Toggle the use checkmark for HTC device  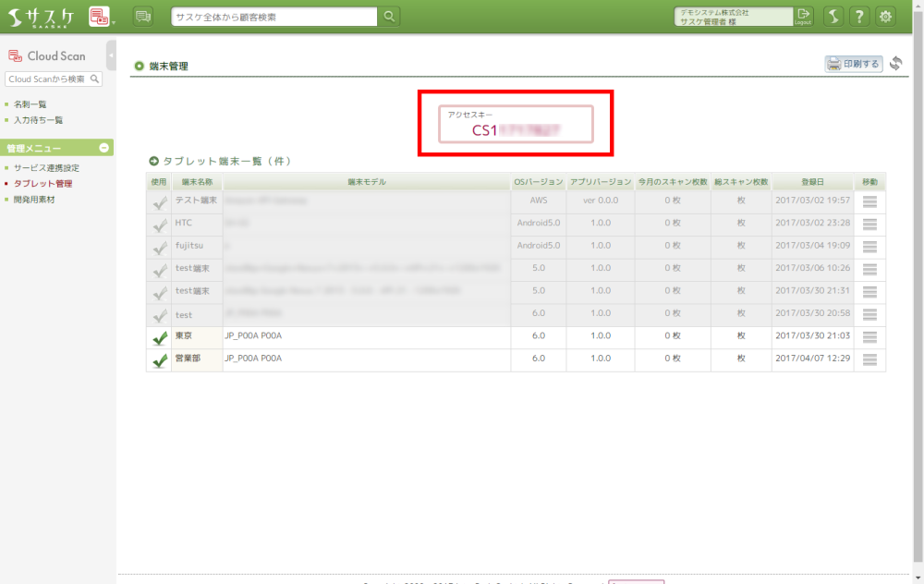pyautogui.click(x=159, y=225)
